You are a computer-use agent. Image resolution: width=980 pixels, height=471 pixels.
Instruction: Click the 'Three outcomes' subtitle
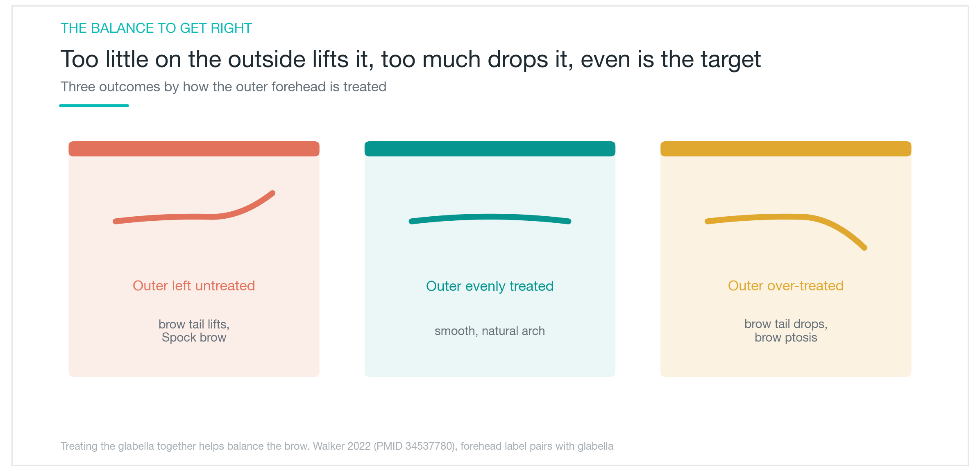coord(223,87)
